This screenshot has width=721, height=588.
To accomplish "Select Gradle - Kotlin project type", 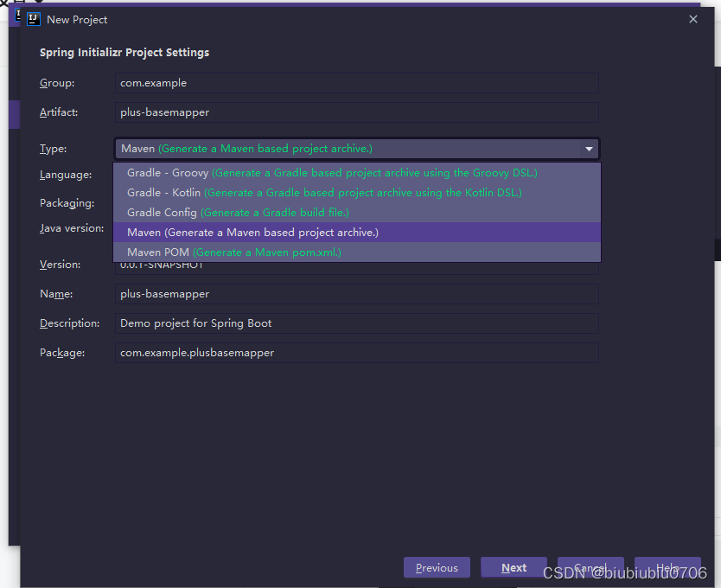I will (x=357, y=193).
